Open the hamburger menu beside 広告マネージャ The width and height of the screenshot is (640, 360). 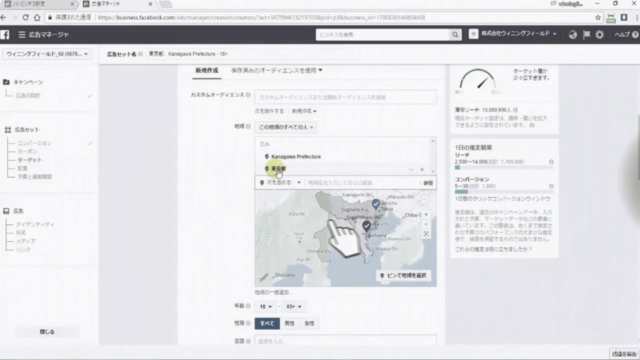[x=22, y=35]
